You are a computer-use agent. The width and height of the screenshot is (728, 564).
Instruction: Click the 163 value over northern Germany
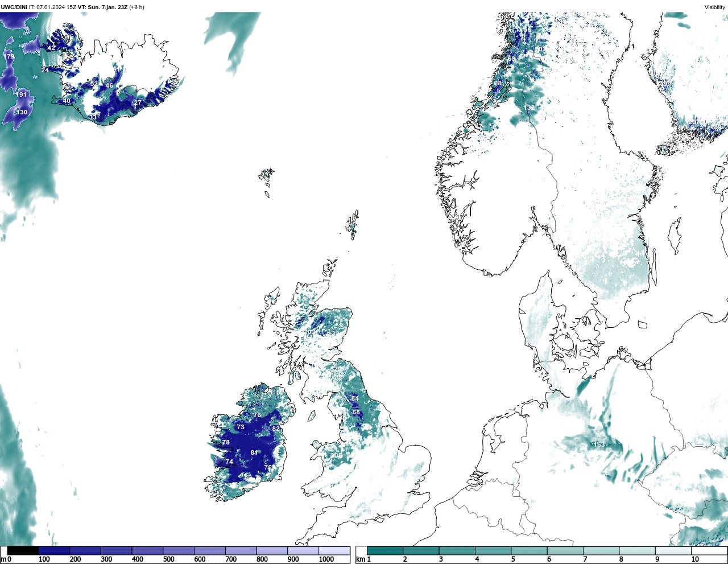tap(599, 444)
